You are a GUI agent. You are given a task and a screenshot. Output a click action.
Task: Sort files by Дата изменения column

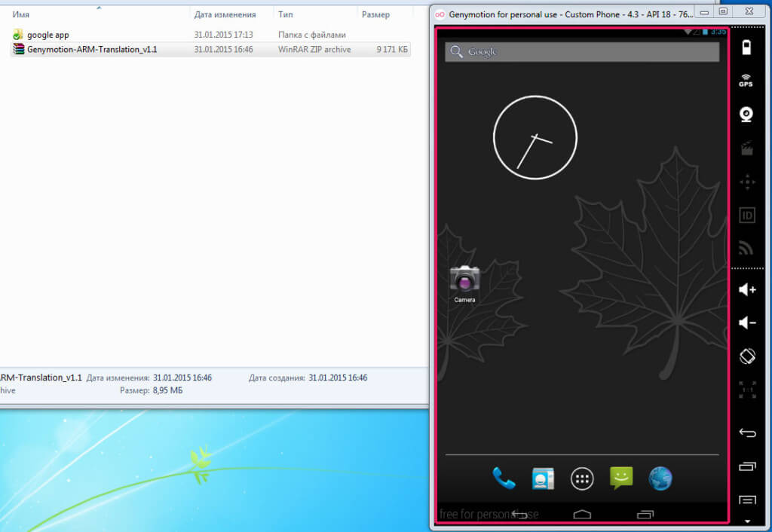(225, 14)
